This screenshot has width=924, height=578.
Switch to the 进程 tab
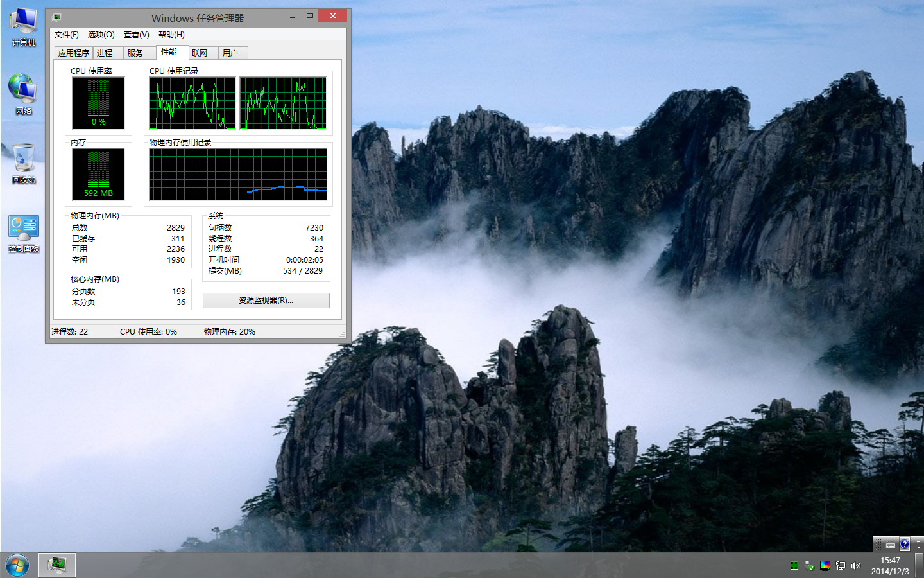point(108,53)
